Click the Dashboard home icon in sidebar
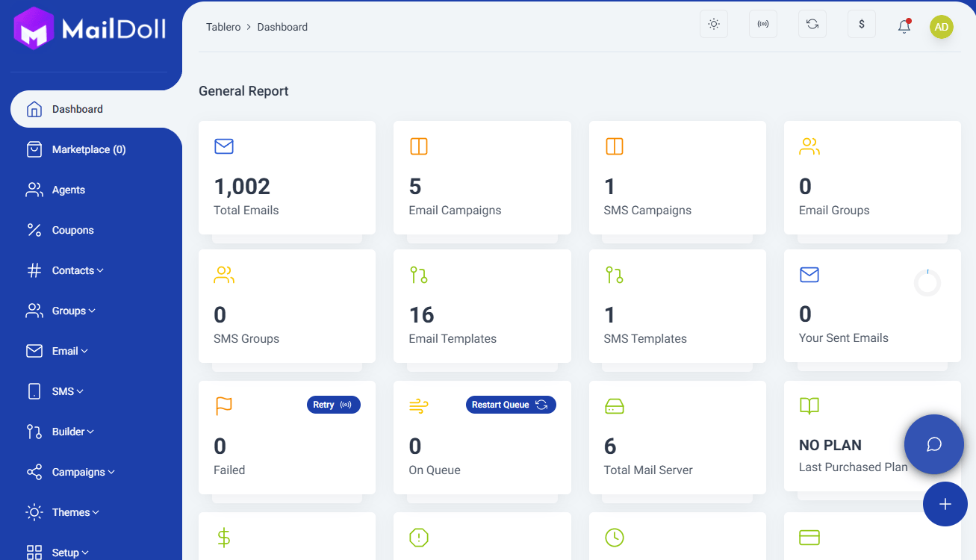 click(x=34, y=109)
